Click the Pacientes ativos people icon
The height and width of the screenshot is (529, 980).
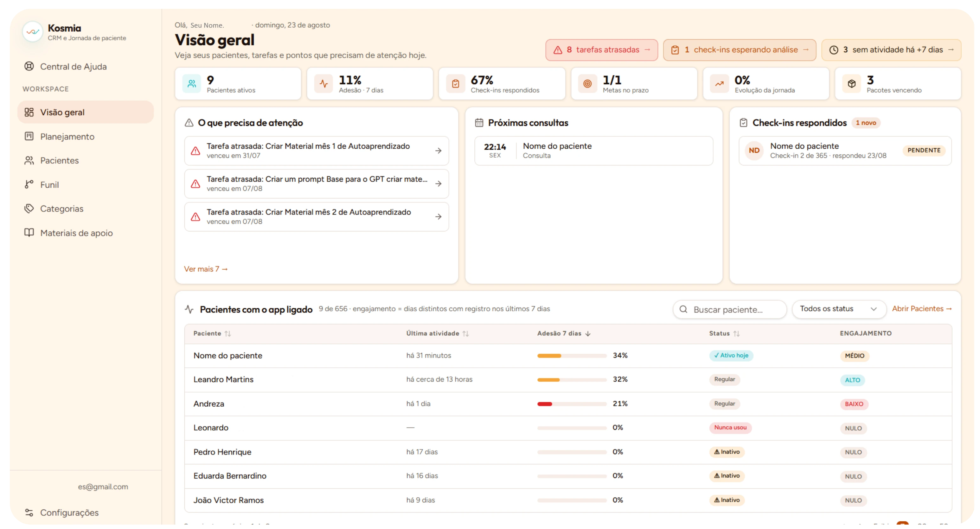click(192, 84)
